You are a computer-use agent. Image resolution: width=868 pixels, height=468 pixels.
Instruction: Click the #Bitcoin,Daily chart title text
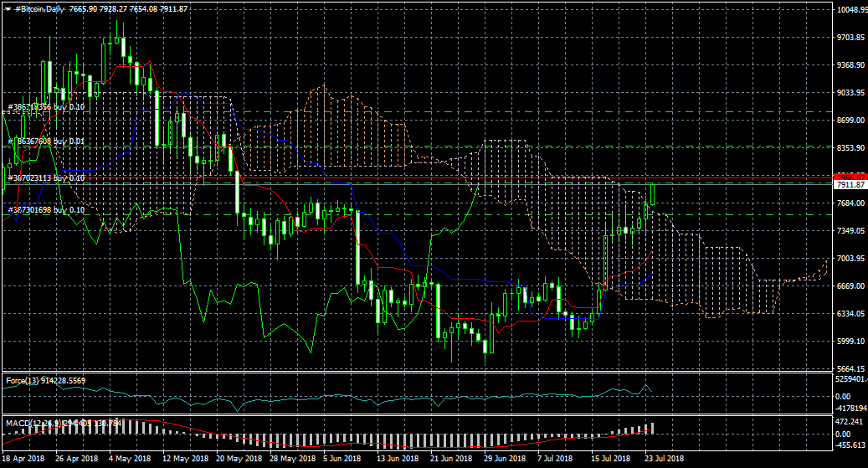(44, 8)
